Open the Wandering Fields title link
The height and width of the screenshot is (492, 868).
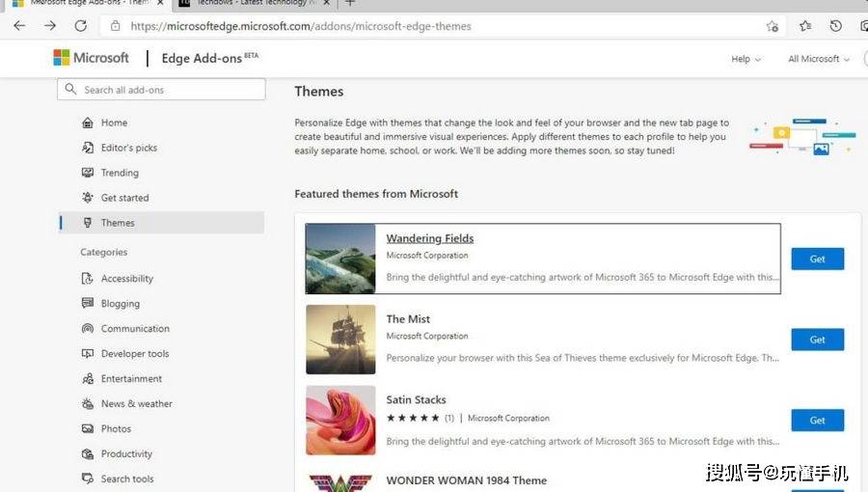point(429,238)
